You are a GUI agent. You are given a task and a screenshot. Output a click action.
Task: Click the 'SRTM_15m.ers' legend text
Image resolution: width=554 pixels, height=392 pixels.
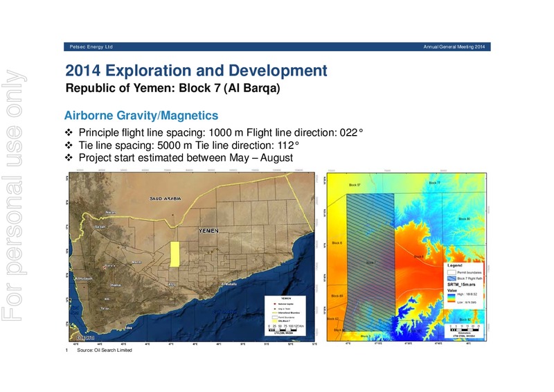[x=461, y=285]
